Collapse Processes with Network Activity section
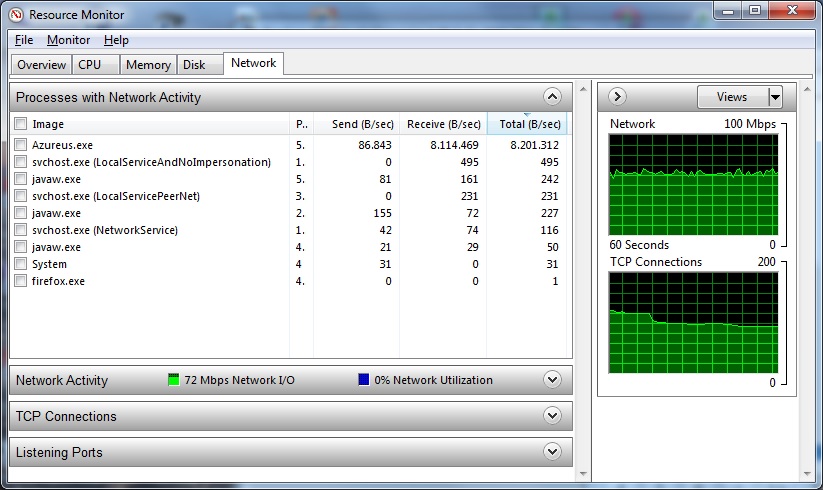 [552, 97]
